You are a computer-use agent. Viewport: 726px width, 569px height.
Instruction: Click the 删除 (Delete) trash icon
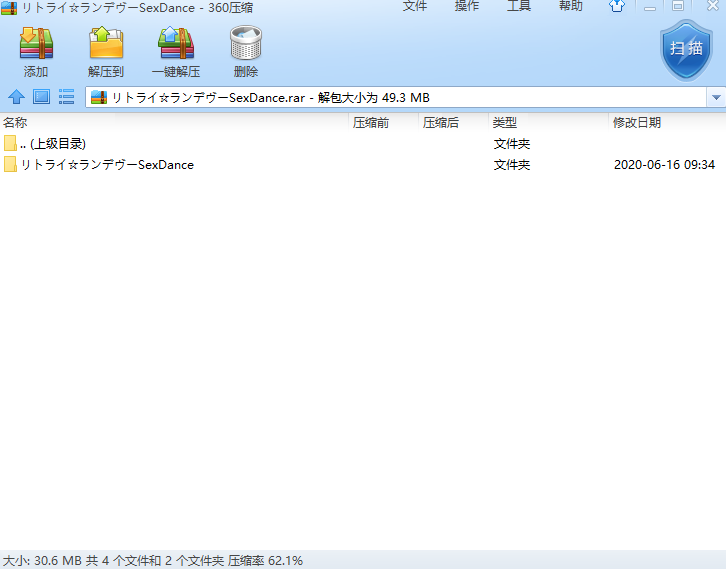(245, 46)
